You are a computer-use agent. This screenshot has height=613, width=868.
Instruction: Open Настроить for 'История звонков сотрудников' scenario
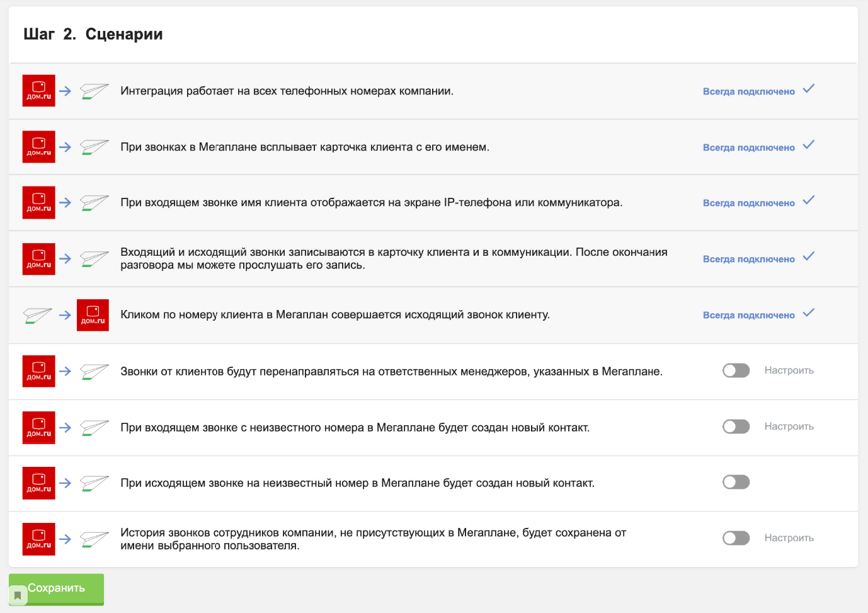[789, 538]
